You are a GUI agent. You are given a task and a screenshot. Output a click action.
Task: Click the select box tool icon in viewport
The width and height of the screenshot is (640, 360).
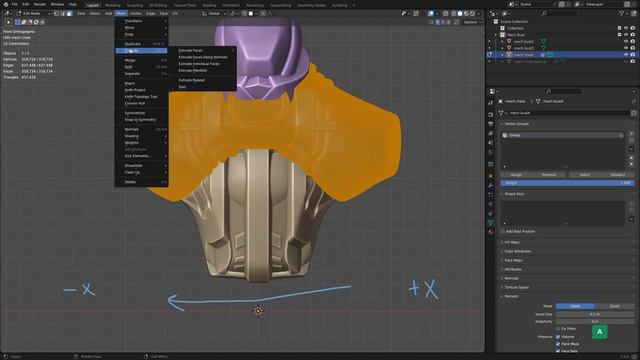coord(8,22)
